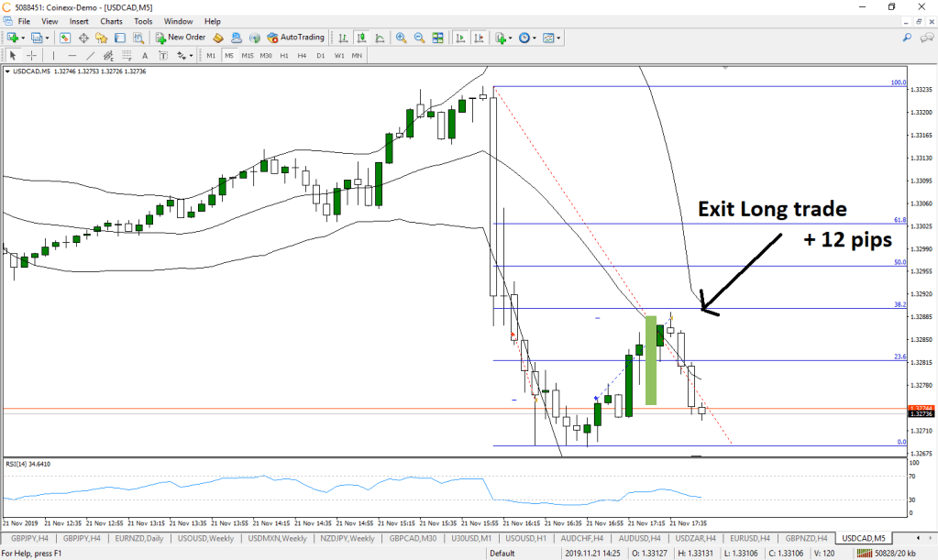The height and width of the screenshot is (560, 938).
Task: Switch to the H4 timeframe
Action: pyautogui.click(x=302, y=56)
